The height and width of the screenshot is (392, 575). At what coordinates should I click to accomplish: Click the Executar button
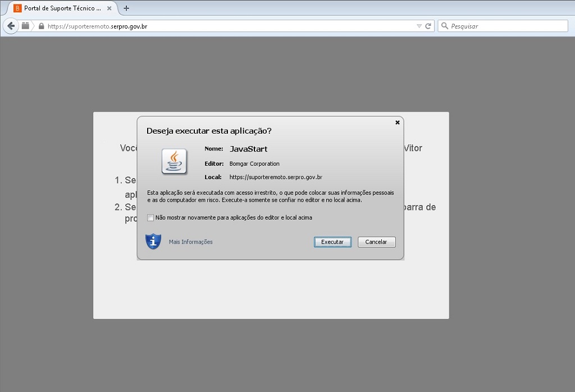(332, 242)
